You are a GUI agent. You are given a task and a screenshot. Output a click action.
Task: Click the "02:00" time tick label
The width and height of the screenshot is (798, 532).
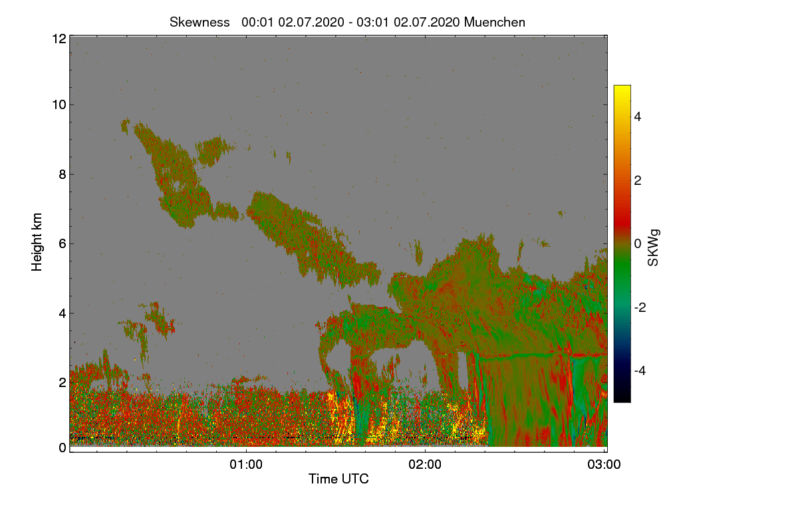425,464
